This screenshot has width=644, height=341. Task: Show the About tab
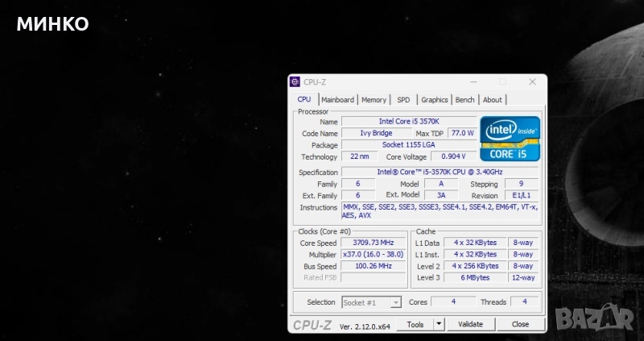point(492,100)
